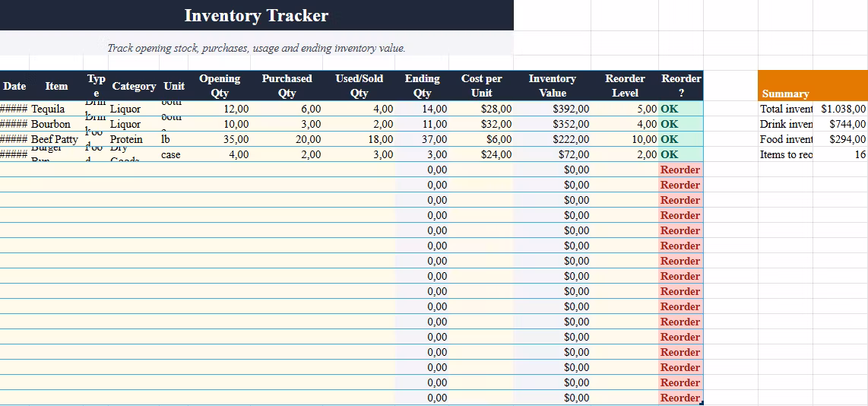Image resolution: width=868 pixels, height=406 pixels.
Task: Click Beef Patty's ending quantity 37,00
Action: (423, 139)
